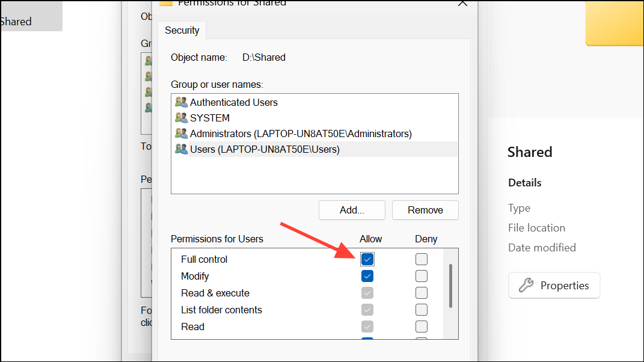This screenshot has width=644, height=362.
Task: Uncheck the Allow Modify checkbox
Action: point(367,275)
